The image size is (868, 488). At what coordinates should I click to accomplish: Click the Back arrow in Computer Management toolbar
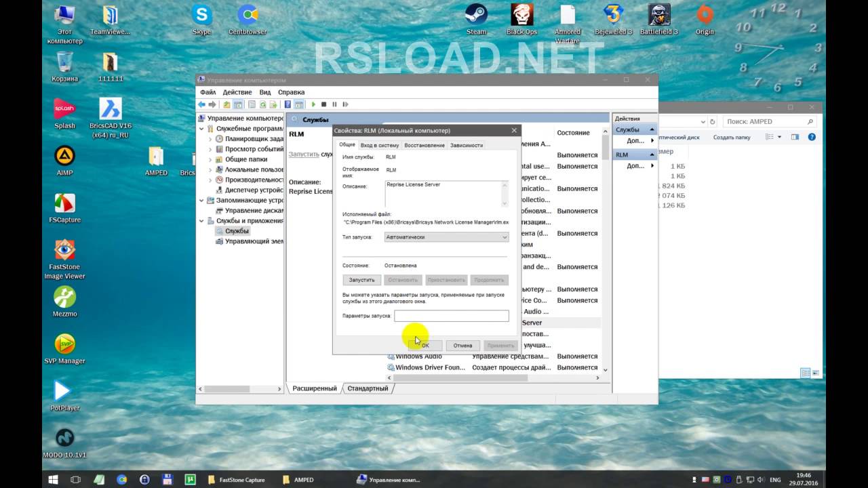coord(201,104)
